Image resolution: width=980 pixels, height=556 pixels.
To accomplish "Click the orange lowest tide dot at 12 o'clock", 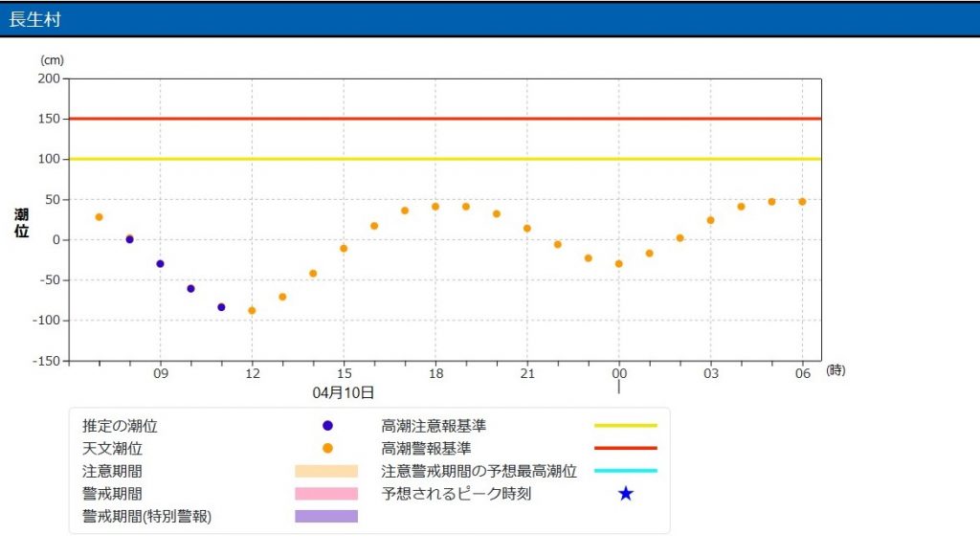I will 252,310.
